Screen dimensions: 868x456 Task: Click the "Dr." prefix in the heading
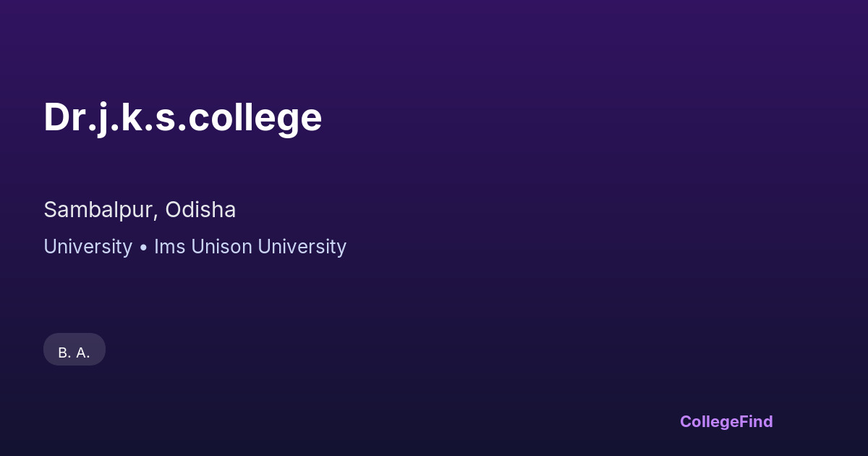(x=65, y=117)
